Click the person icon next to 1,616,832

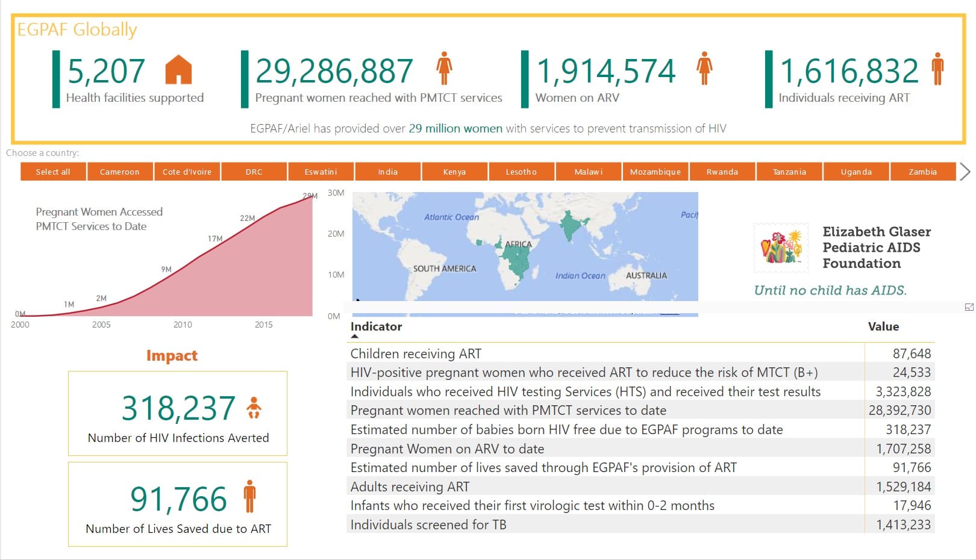click(x=937, y=69)
